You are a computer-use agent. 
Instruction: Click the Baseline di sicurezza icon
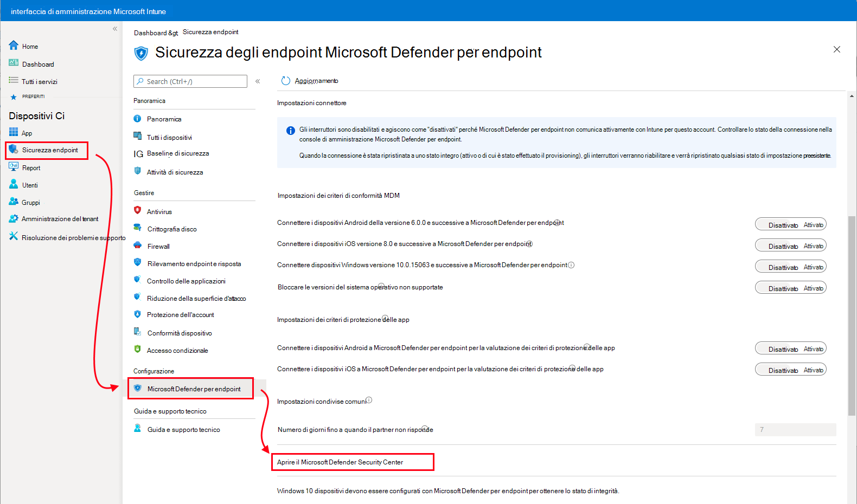138,154
